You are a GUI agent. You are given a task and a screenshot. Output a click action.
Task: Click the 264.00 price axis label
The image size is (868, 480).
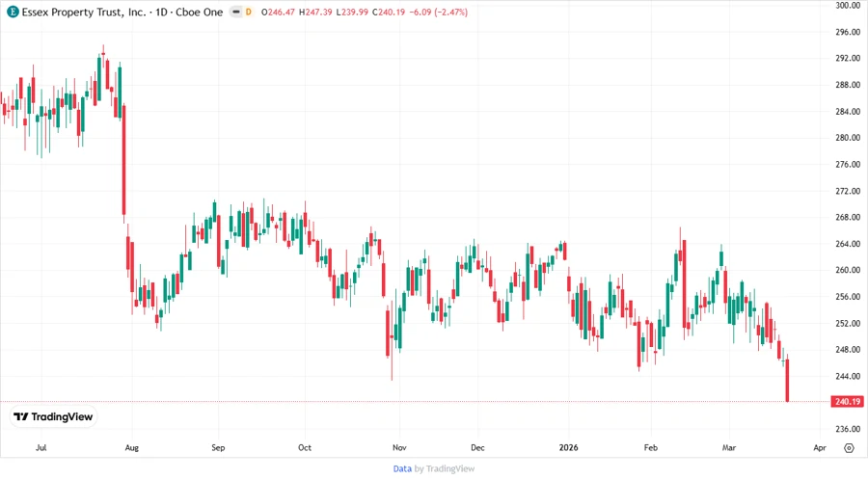pyautogui.click(x=848, y=244)
